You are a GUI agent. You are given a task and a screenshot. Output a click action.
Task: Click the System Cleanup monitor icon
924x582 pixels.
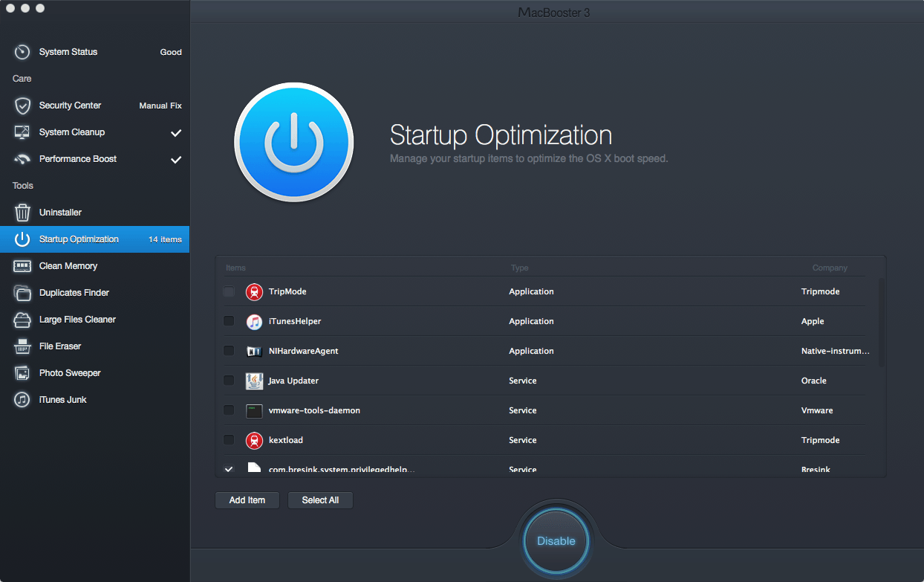[x=22, y=132]
